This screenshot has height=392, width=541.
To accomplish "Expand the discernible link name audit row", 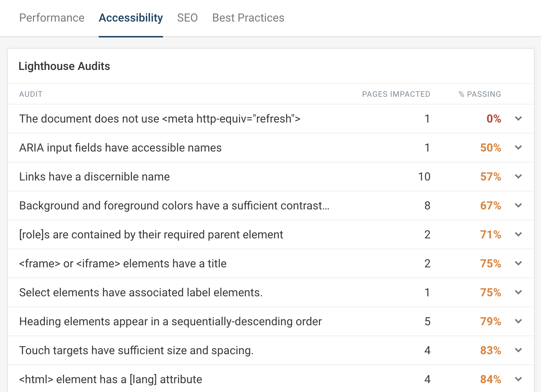I will point(518,177).
